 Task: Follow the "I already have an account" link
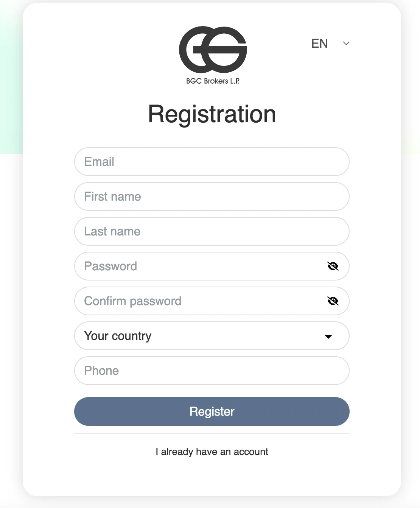(x=212, y=452)
